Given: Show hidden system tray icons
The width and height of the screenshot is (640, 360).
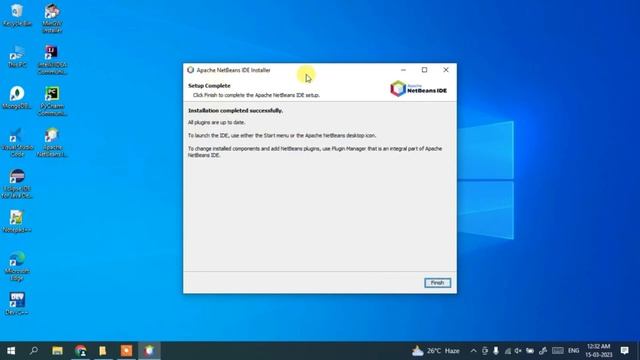Looking at the screenshot, I should (x=473, y=351).
